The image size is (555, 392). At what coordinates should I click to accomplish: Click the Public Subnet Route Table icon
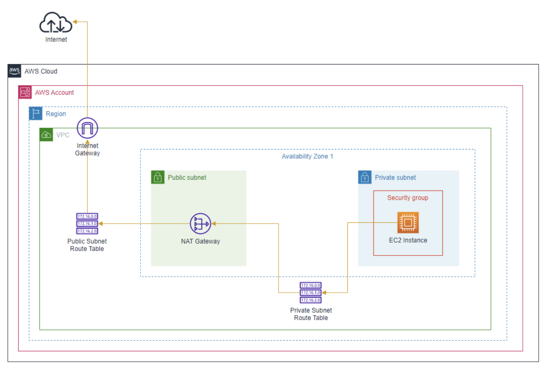point(87,224)
